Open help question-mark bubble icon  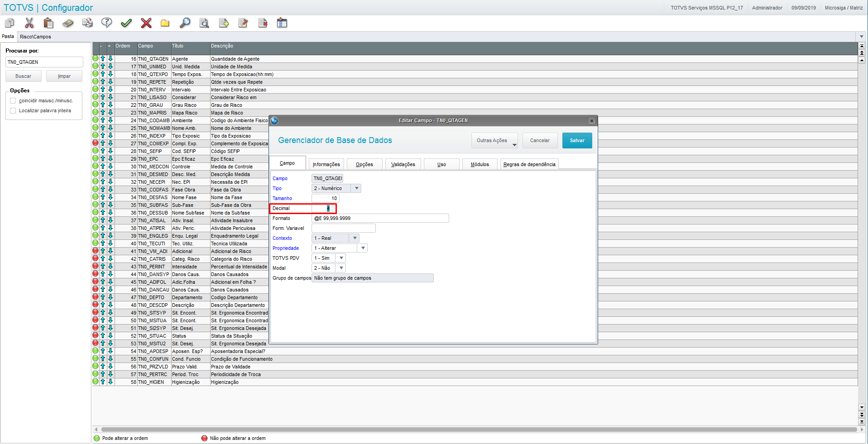106,23
